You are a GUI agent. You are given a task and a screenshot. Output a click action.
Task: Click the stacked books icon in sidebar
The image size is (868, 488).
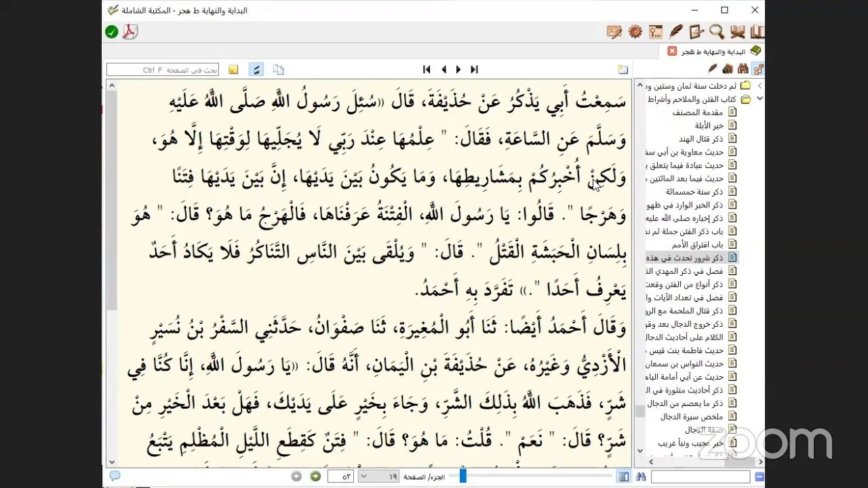click(x=728, y=68)
